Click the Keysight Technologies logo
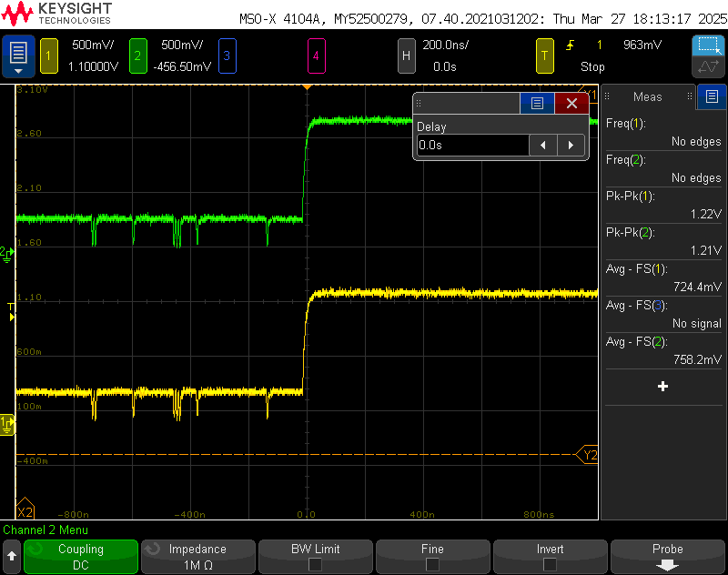This screenshot has height=575, width=728. (x=56, y=14)
